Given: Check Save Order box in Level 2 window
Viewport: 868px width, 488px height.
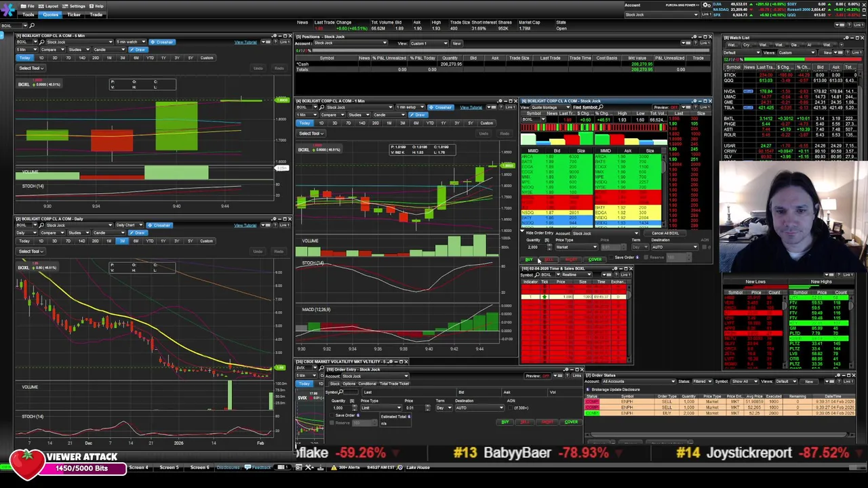Looking at the screenshot, I should (x=612, y=258).
